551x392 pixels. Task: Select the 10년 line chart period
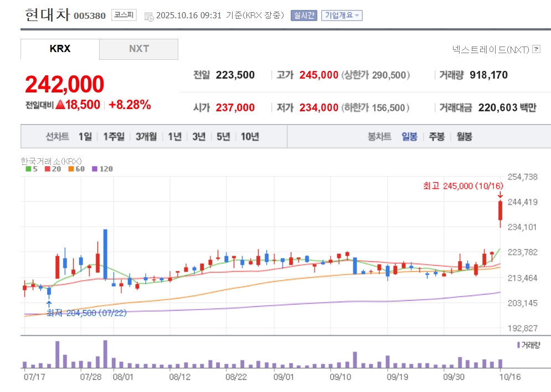point(250,136)
